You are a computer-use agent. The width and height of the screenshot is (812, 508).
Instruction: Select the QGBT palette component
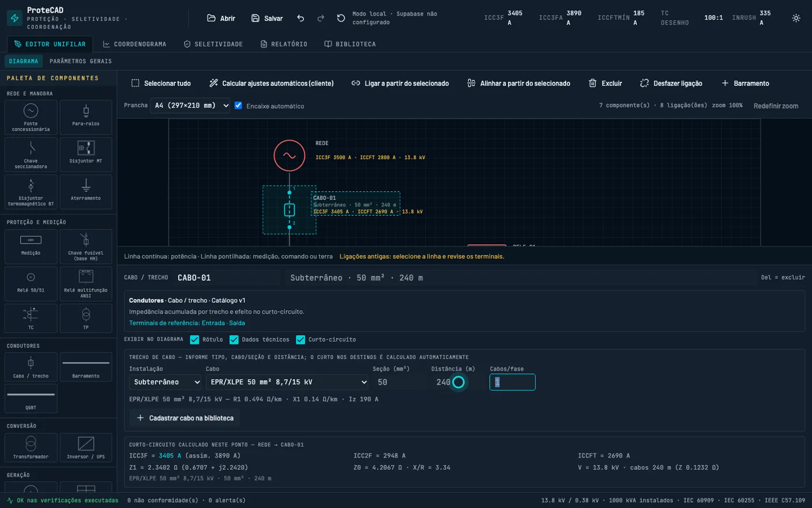coord(31,398)
